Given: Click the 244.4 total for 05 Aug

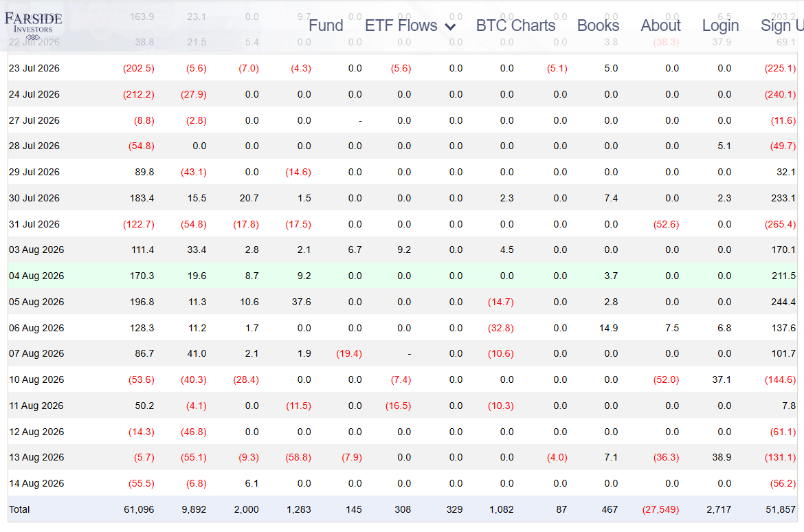Looking at the screenshot, I should coord(783,302).
